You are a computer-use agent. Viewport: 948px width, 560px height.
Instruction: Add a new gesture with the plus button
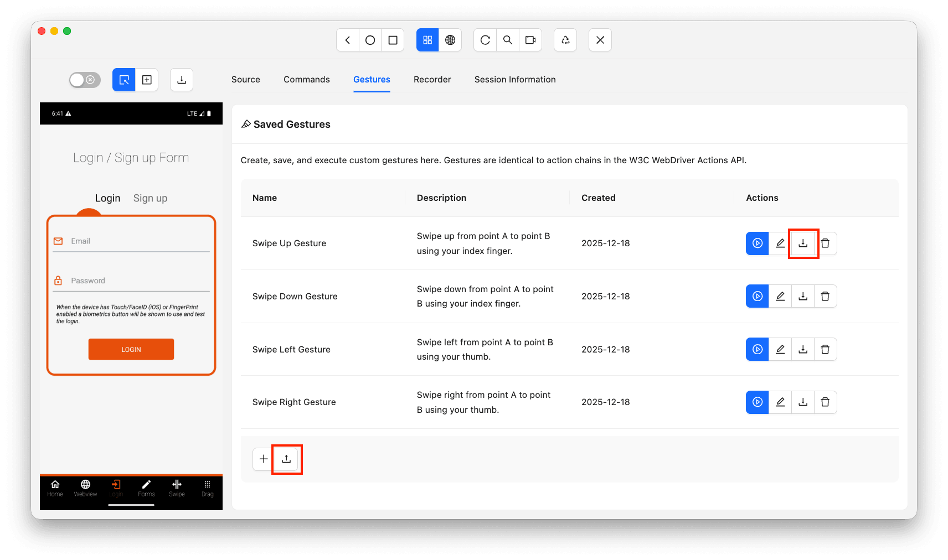click(262, 459)
